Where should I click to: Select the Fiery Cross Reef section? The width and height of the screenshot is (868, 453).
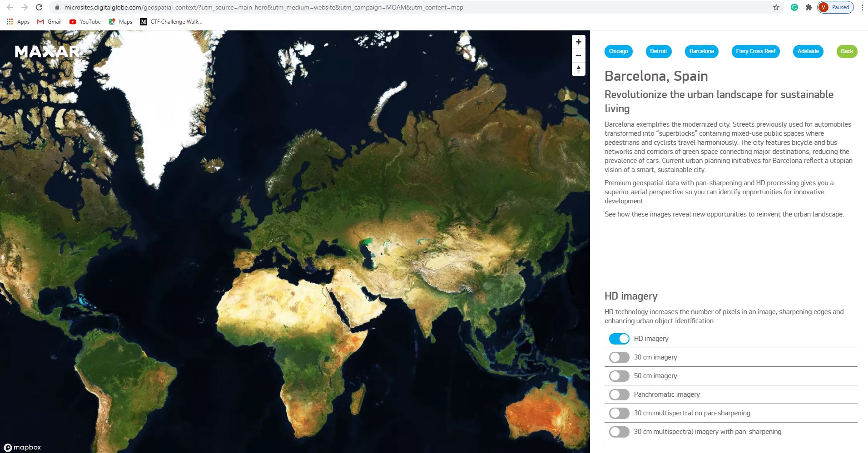tap(755, 51)
